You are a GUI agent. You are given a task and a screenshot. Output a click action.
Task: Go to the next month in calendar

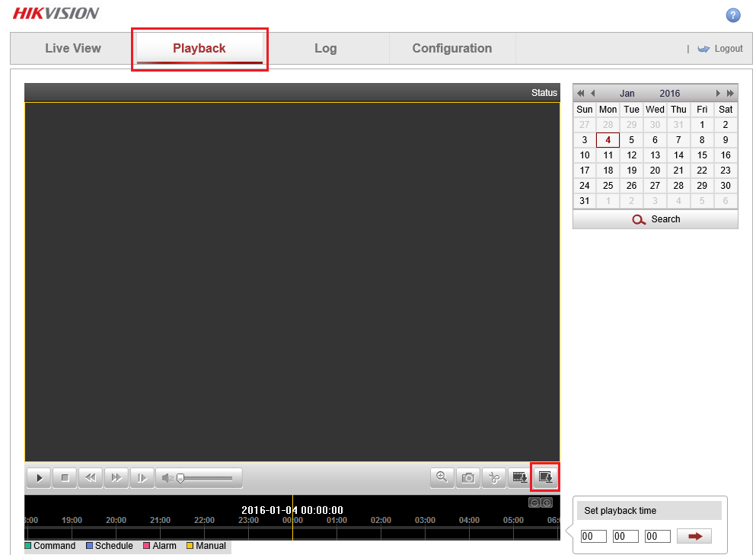click(x=718, y=94)
